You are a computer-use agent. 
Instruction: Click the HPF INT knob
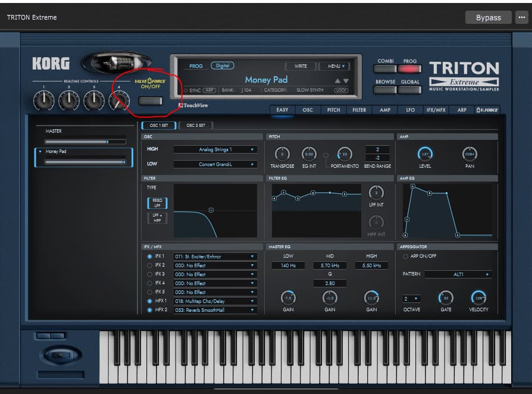click(376, 223)
